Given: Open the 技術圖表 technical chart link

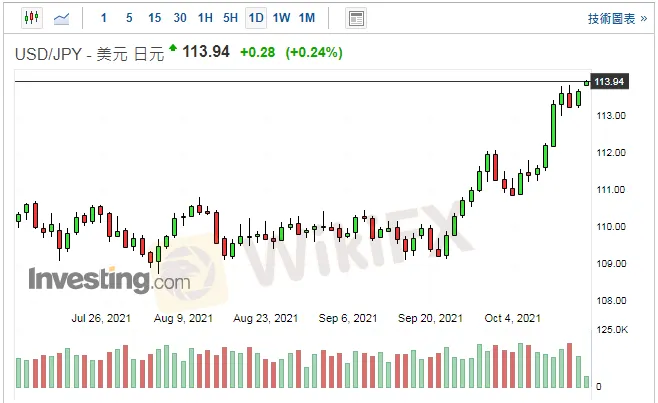Looking at the screenshot, I should 616,18.
